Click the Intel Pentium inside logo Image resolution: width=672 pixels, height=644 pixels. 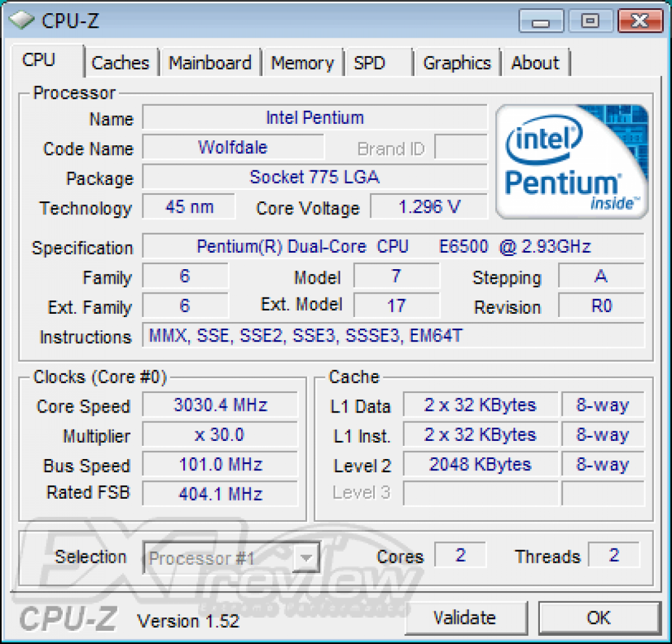572,162
